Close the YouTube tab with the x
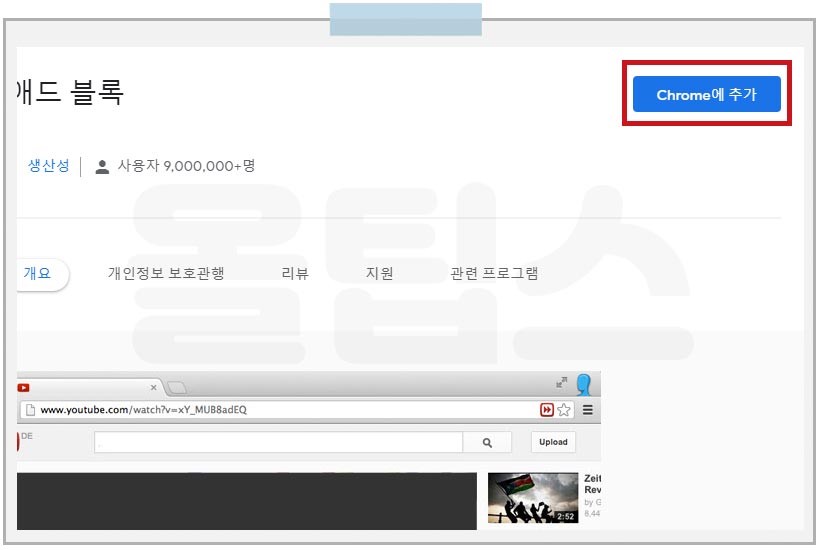The height and width of the screenshot is (550, 820). (153, 387)
